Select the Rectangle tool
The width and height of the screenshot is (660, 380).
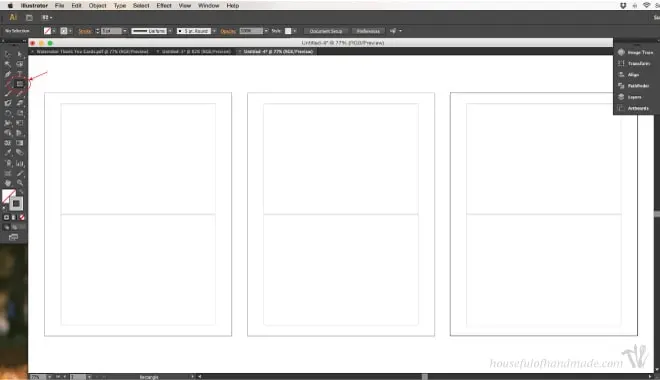coord(19,84)
